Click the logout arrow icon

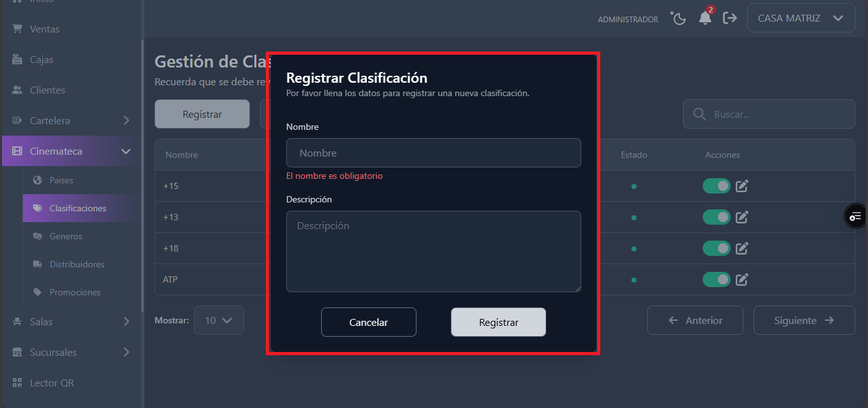(729, 18)
